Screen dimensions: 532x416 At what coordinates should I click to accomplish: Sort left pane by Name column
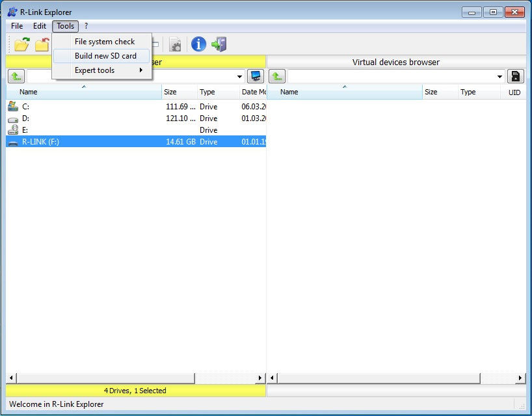pyautogui.click(x=84, y=92)
